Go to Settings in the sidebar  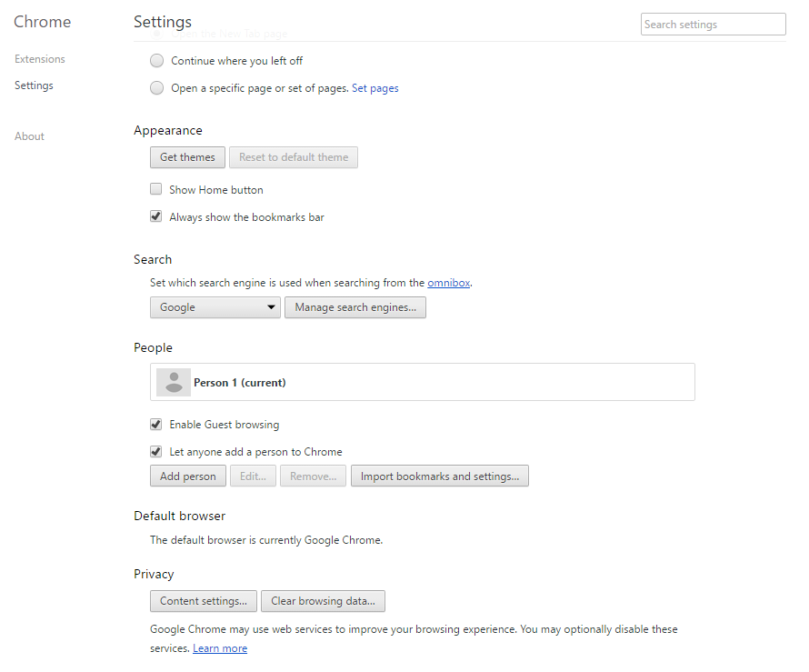34,85
